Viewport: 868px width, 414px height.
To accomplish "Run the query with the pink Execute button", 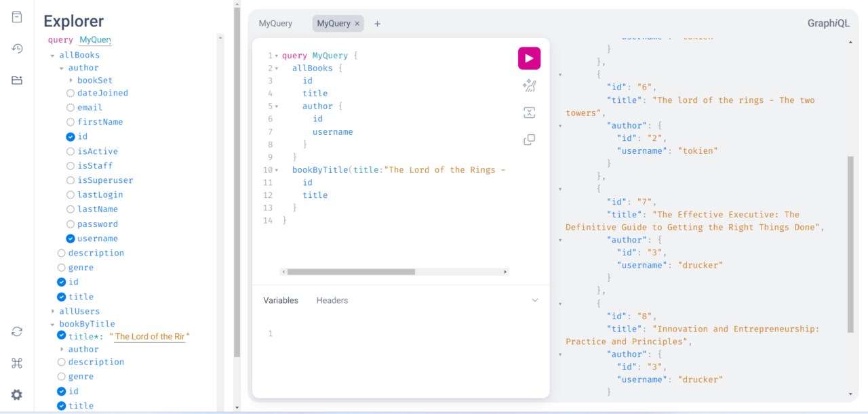I will click(529, 58).
